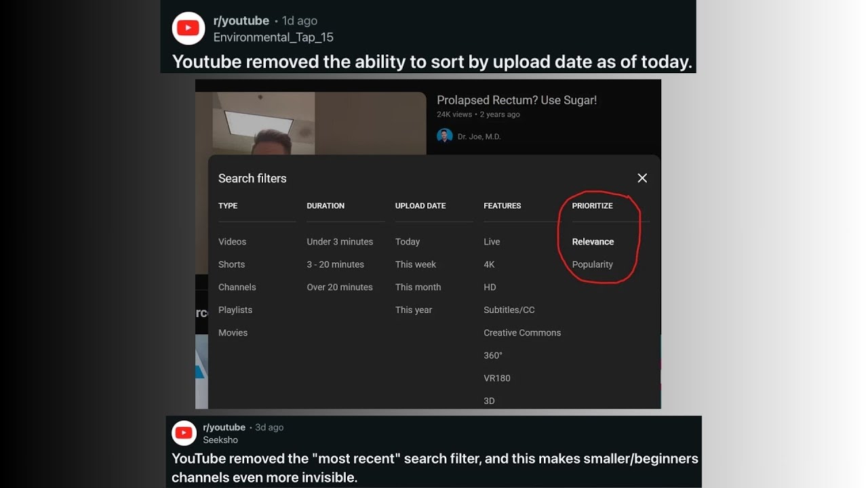The width and height of the screenshot is (868, 488).
Task: Filter uploads to This month
Action: [x=418, y=287]
